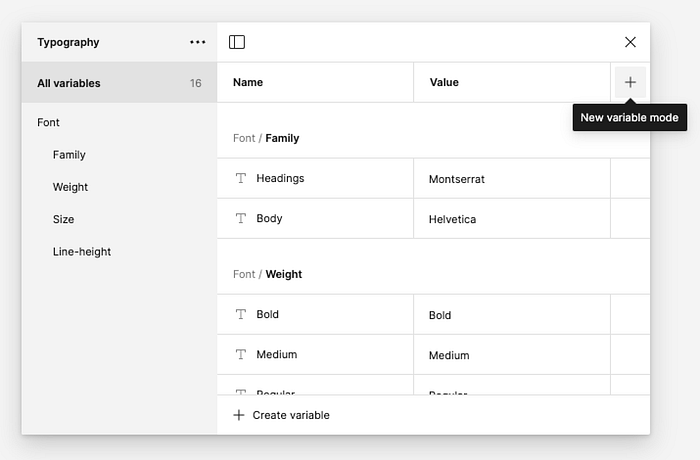Close the variables panel
700x460 pixels.
tap(630, 42)
